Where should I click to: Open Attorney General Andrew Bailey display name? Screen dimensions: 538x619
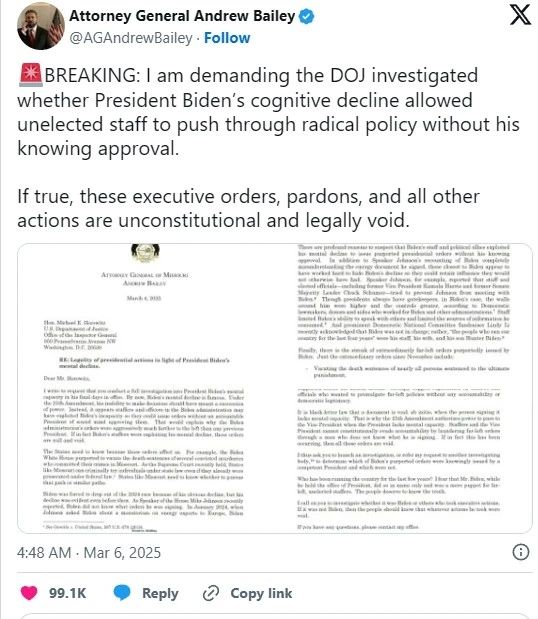(182, 16)
